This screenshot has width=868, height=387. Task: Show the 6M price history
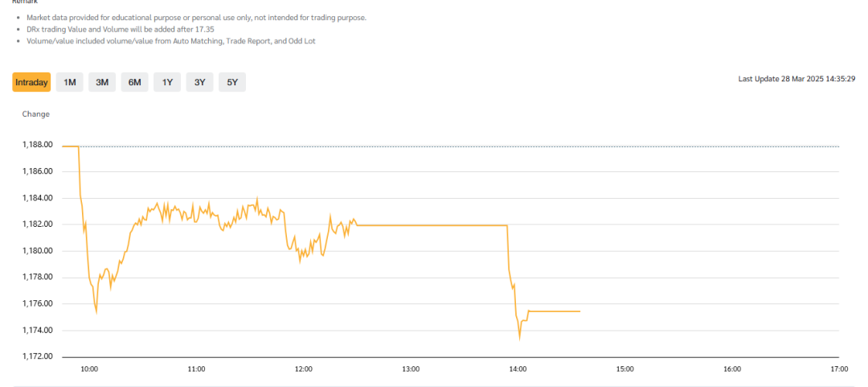click(x=134, y=82)
